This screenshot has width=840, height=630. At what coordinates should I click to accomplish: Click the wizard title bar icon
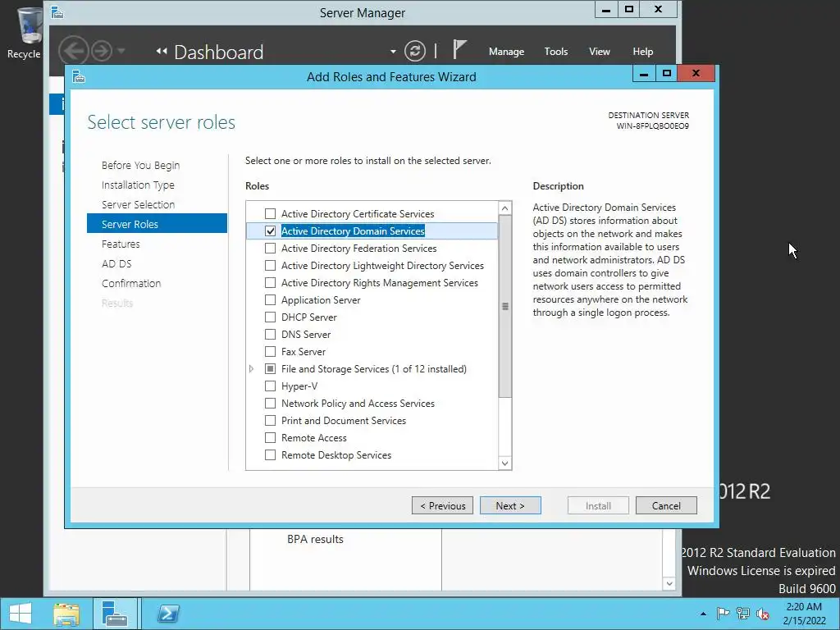[79, 76]
